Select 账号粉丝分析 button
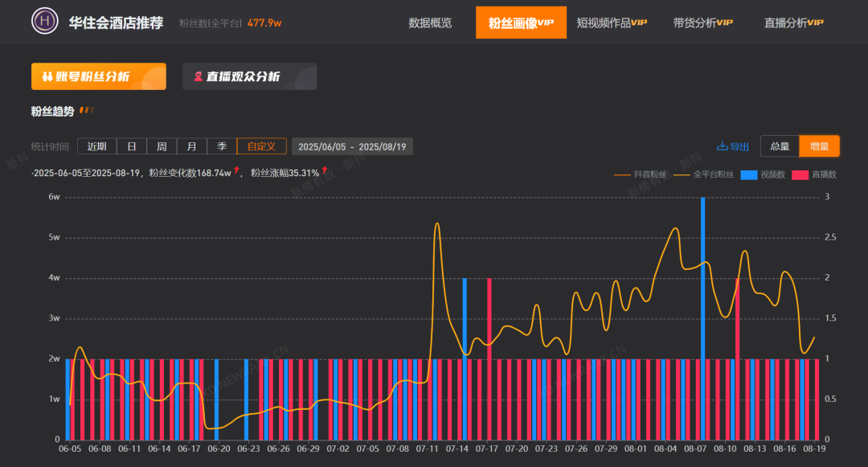The image size is (868, 467). tap(99, 76)
